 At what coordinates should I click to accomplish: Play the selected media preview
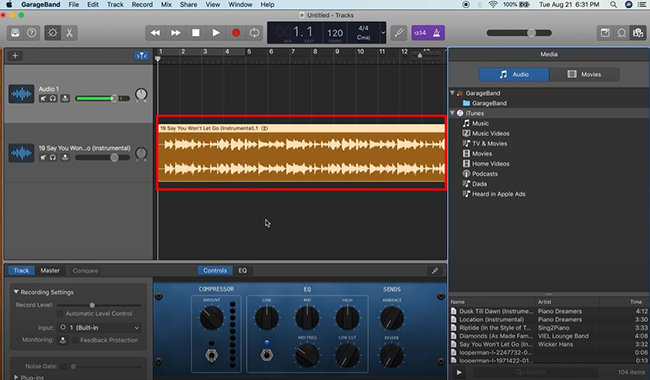tap(459, 372)
